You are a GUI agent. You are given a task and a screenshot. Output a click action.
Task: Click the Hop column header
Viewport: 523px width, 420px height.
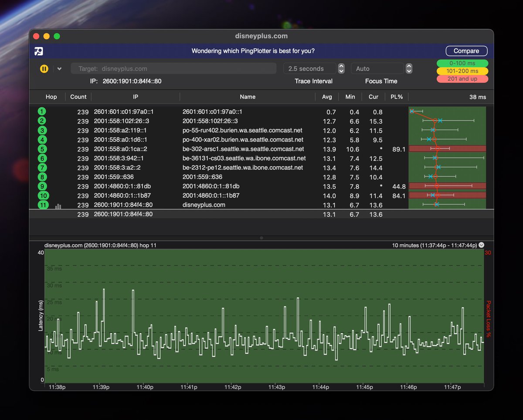(x=51, y=97)
